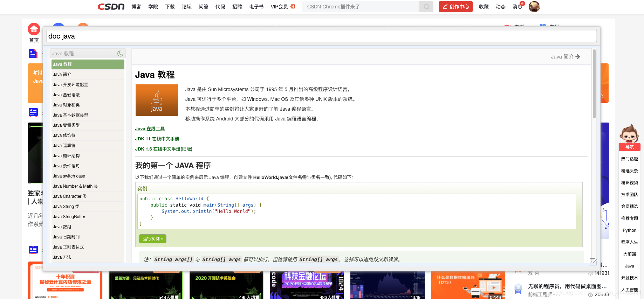Select Java StringBuffer entry
The image size is (644, 299).
pyautogui.click(x=88, y=217)
